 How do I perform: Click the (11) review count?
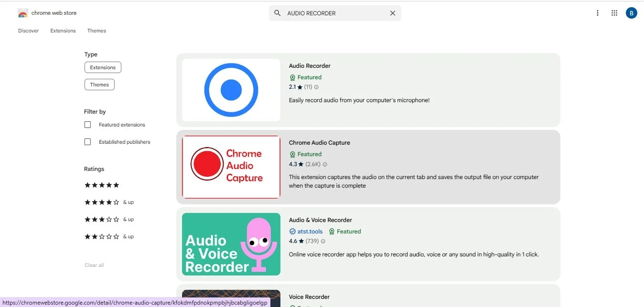click(x=308, y=87)
